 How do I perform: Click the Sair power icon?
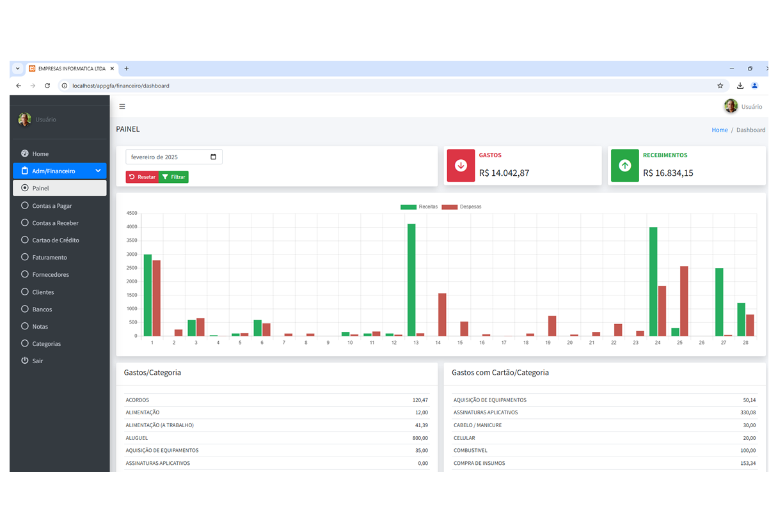[x=25, y=361]
